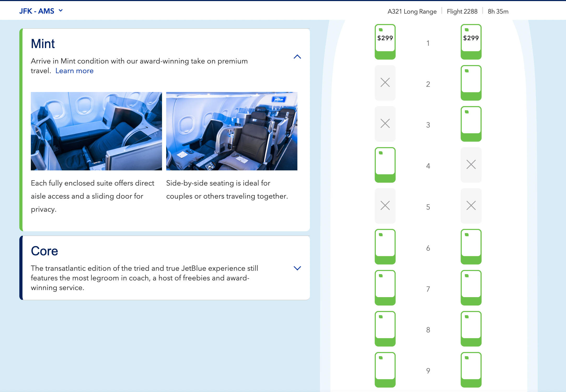Click the Core heading
566x392 pixels.
[44, 251]
